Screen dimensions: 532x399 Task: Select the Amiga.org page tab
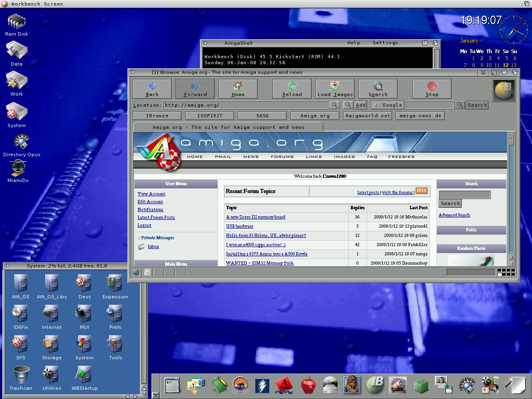[x=228, y=127]
